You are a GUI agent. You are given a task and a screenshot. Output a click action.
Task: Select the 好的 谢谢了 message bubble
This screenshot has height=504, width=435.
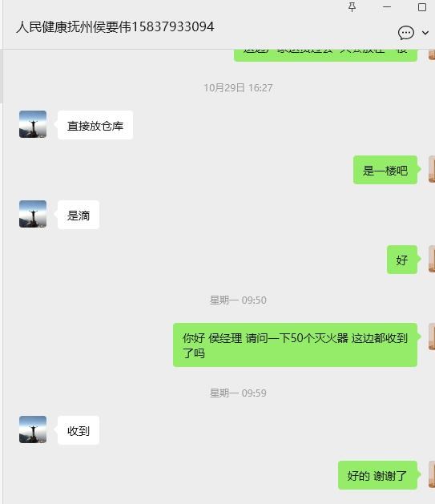[x=377, y=475]
